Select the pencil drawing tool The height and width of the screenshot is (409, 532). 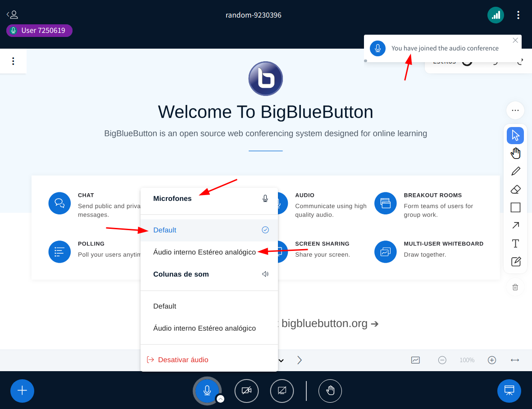(515, 171)
